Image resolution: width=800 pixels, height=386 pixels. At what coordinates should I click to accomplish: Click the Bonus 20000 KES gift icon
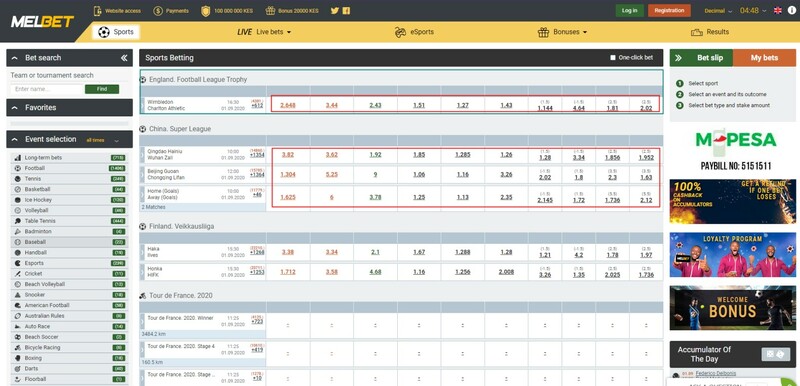[270, 10]
